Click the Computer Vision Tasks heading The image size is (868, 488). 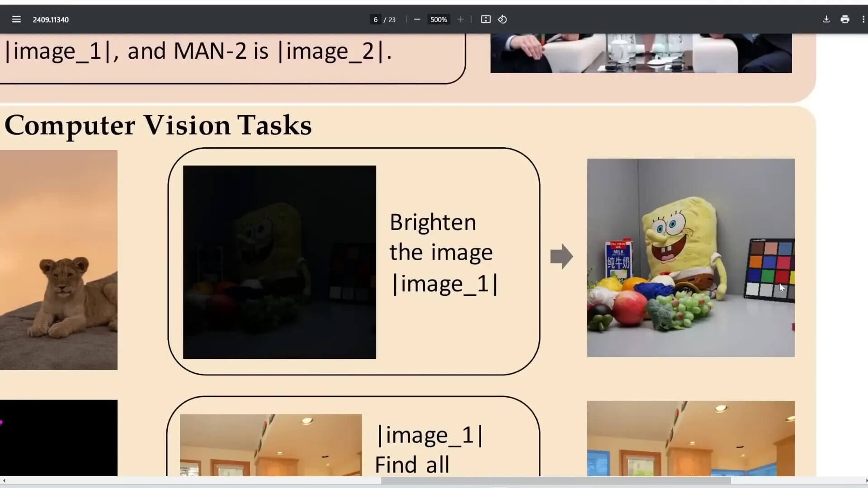[x=158, y=125]
